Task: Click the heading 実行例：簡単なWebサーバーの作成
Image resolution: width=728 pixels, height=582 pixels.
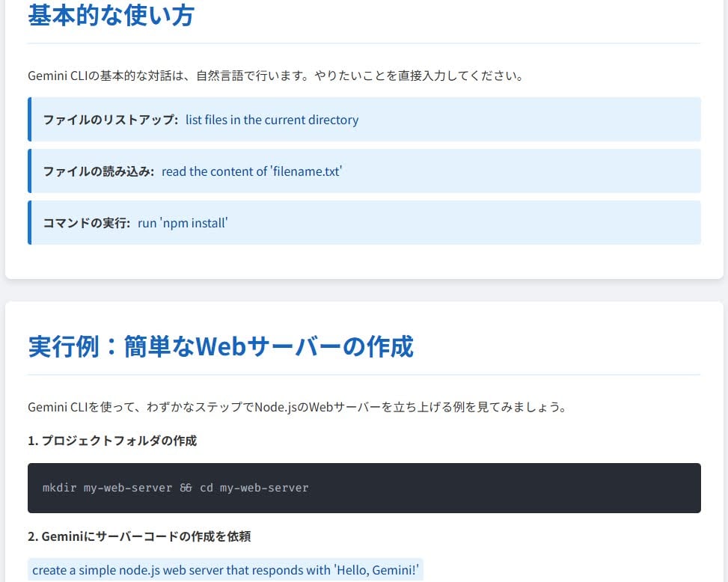Action: pos(221,346)
